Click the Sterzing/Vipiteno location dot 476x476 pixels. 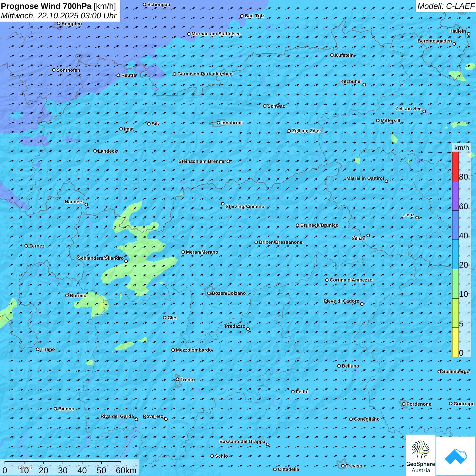tap(223, 204)
